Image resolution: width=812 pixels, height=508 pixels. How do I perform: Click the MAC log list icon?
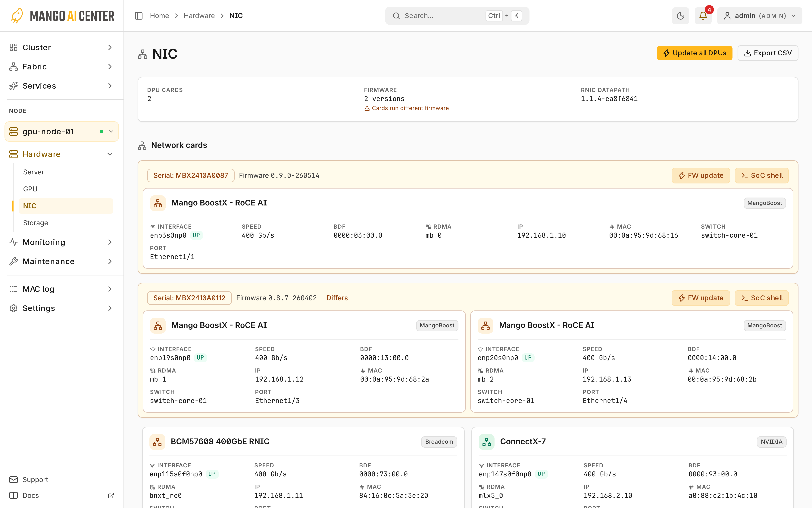click(x=13, y=289)
